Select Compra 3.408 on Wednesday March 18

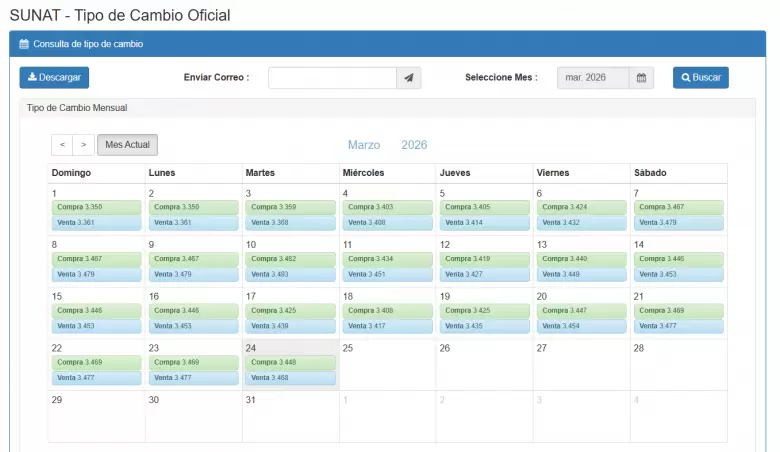point(387,311)
